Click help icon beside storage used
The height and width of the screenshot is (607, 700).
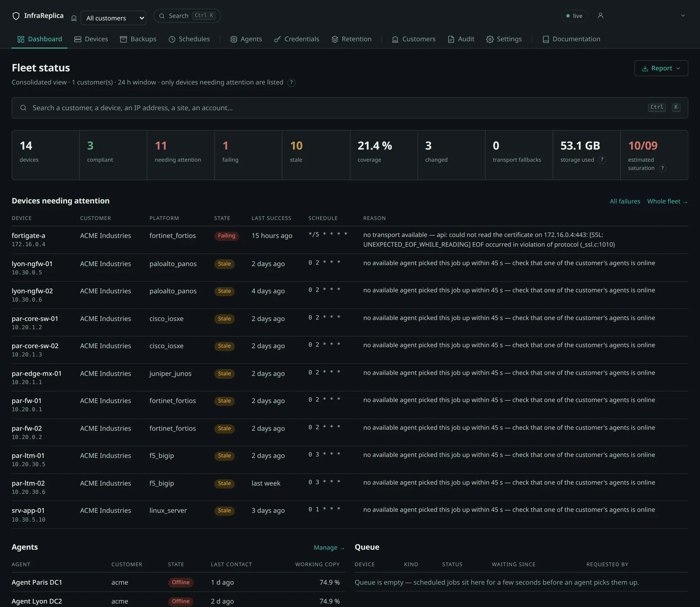pyautogui.click(x=602, y=160)
